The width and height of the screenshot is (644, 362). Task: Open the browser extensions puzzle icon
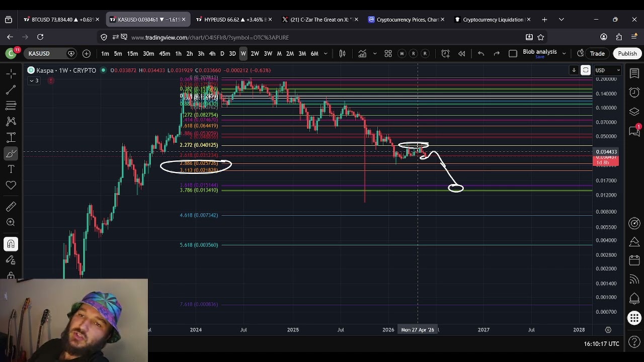619,37
